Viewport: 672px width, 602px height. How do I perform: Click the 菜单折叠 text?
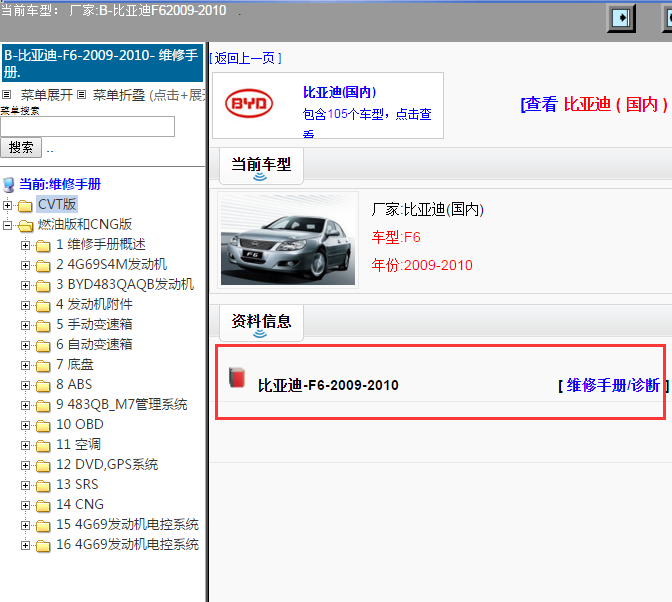pyautogui.click(x=119, y=95)
